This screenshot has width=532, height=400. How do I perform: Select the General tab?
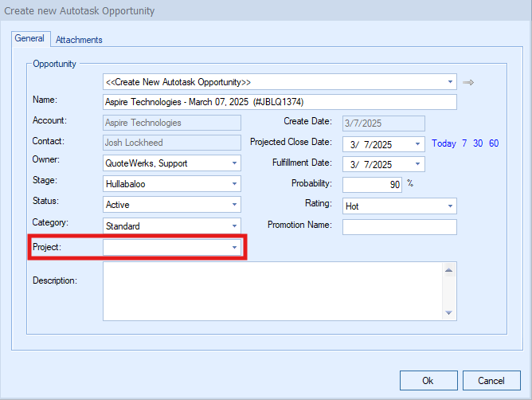29,39
